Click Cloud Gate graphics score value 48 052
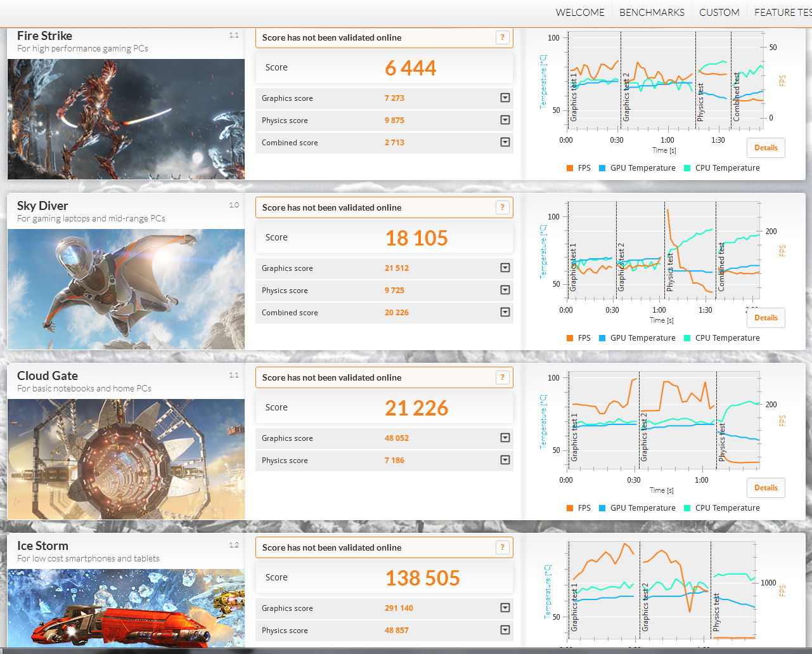This screenshot has width=812, height=654. click(x=397, y=438)
